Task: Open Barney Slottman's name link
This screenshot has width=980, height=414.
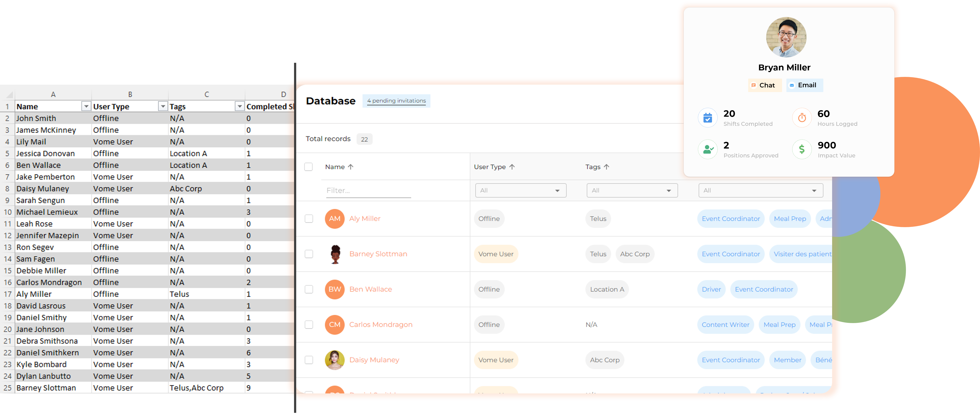Action: [378, 254]
